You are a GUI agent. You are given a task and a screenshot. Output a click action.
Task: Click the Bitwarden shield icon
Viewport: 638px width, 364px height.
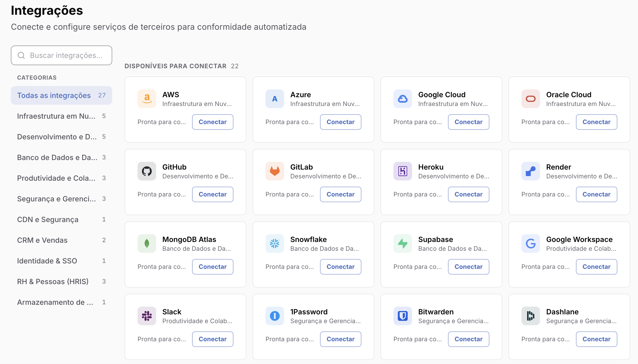pos(403,316)
